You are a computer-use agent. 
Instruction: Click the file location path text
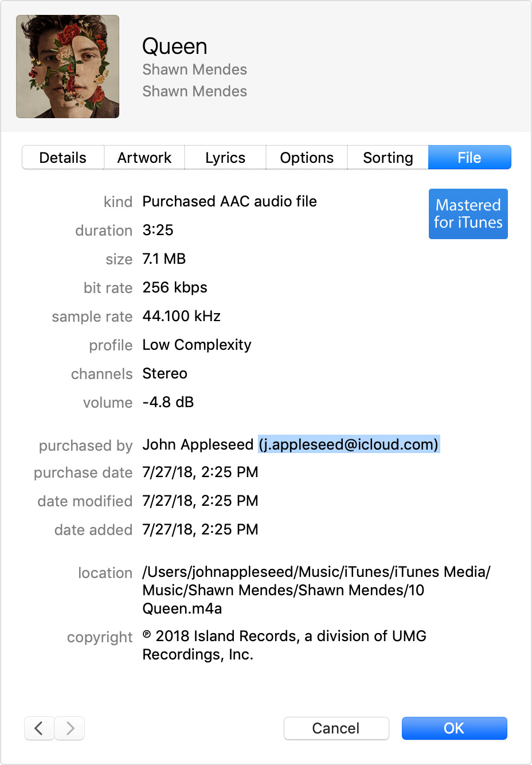pos(316,590)
